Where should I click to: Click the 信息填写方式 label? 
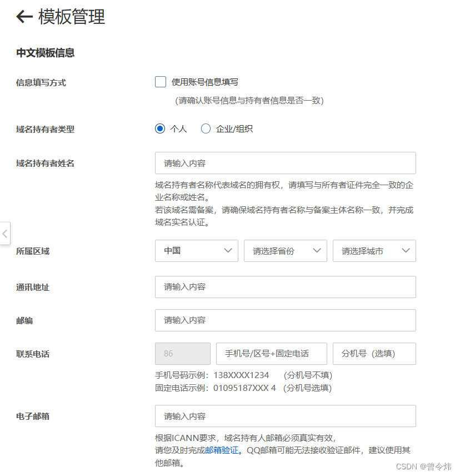point(41,82)
